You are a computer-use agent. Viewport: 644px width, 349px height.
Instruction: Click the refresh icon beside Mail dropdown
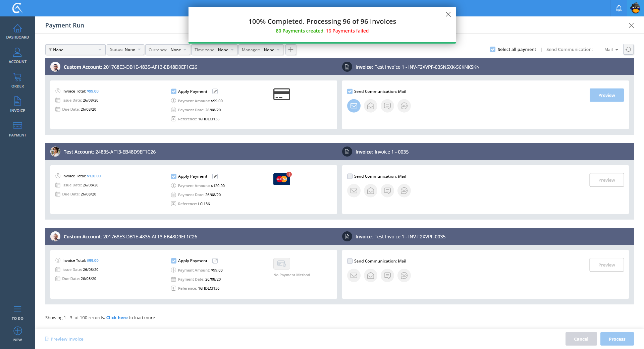click(628, 49)
